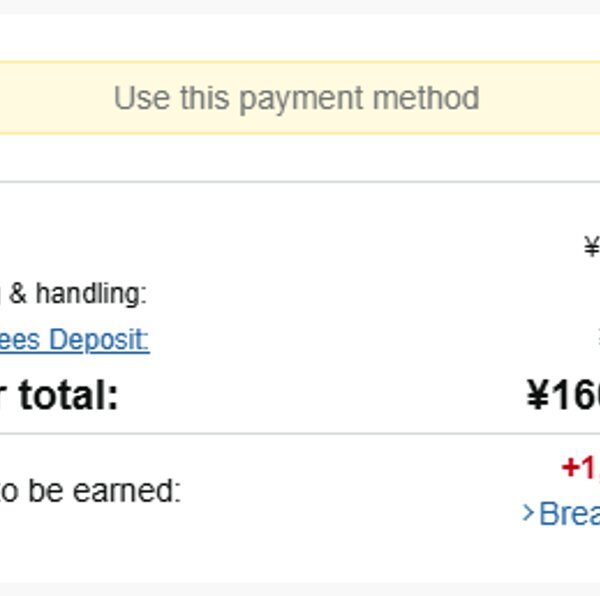This screenshot has width=600, height=596.
Task: Click the divider line below Order total
Action: coord(300,434)
